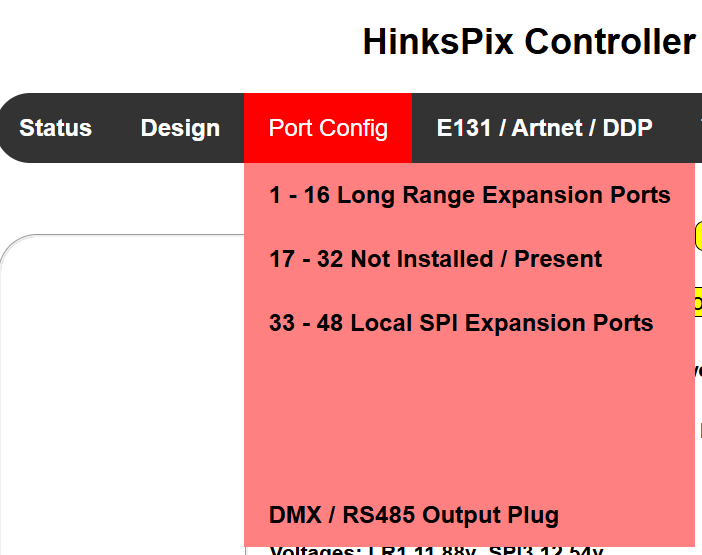This screenshot has width=702, height=555.
Task: Click the HinksPix Controller page heading
Action: click(x=528, y=42)
